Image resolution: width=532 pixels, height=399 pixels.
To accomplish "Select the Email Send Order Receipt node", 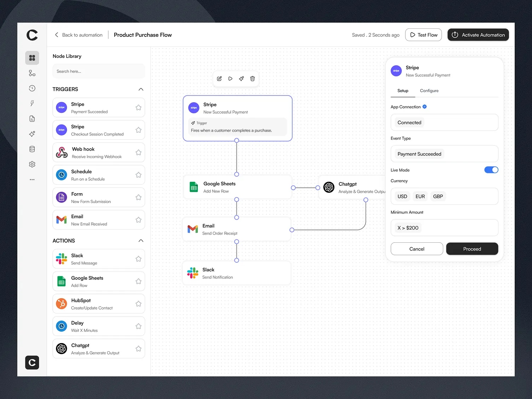I will click(x=237, y=229).
